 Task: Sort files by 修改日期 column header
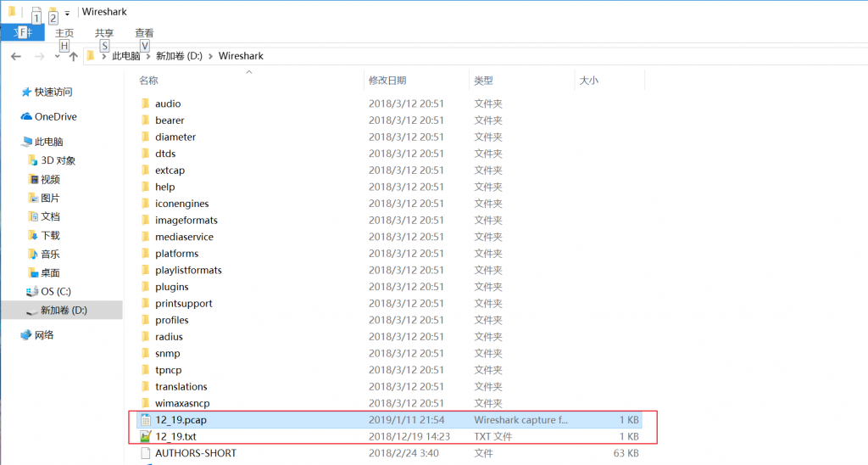click(387, 81)
